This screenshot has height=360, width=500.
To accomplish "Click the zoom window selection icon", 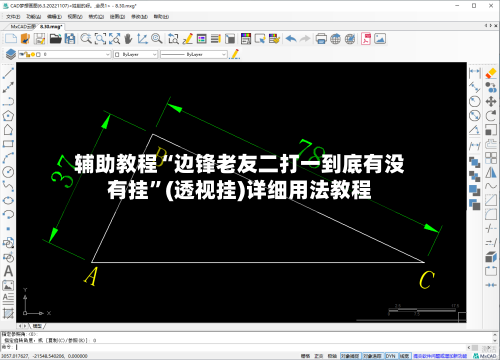I will pos(100,39).
